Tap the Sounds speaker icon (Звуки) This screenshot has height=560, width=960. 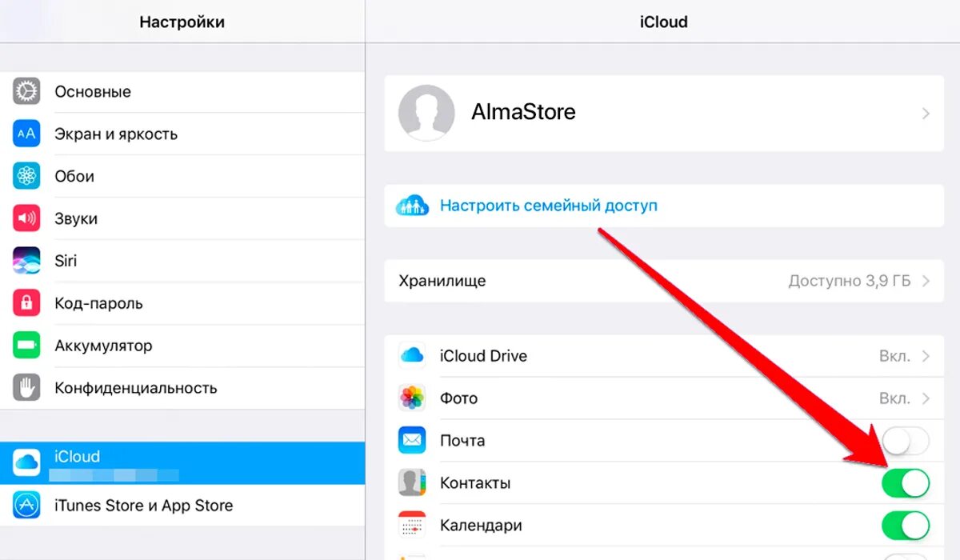26,218
